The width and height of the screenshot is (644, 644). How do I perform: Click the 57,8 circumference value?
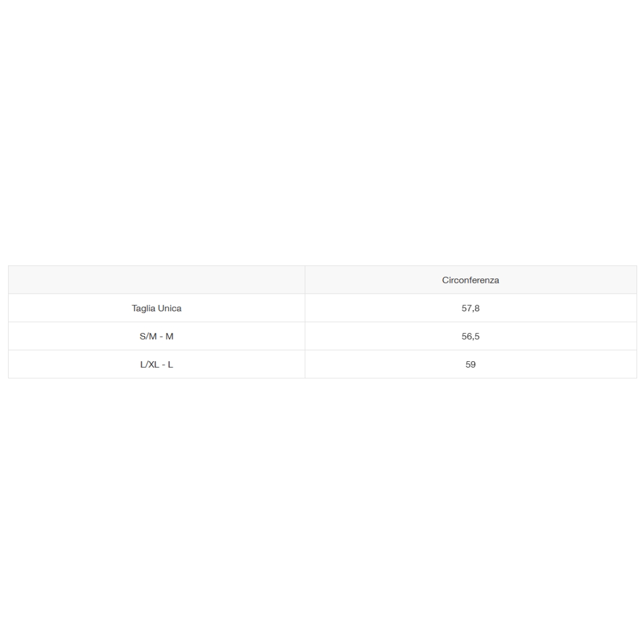pos(470,308)
